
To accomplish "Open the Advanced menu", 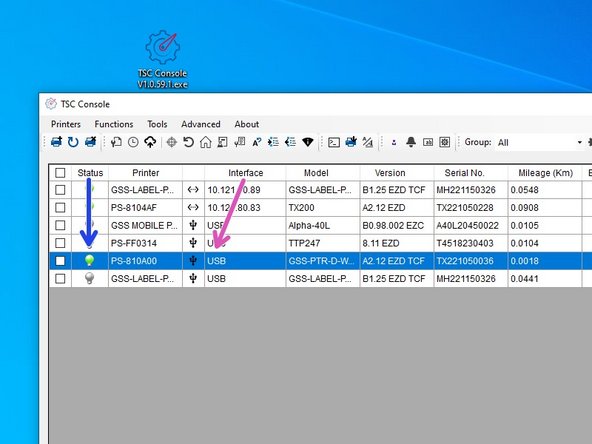I will tap(200, 124).
